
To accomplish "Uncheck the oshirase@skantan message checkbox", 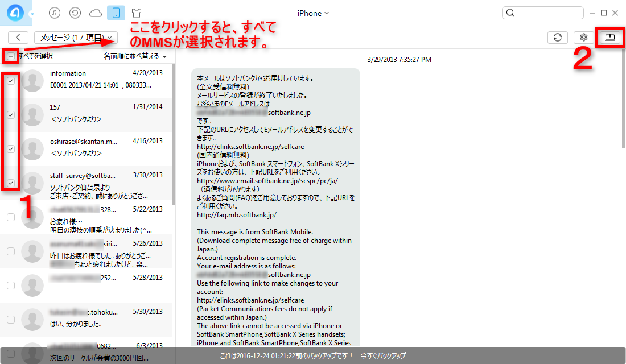I will pyautogui.click(x=11, y=149).
